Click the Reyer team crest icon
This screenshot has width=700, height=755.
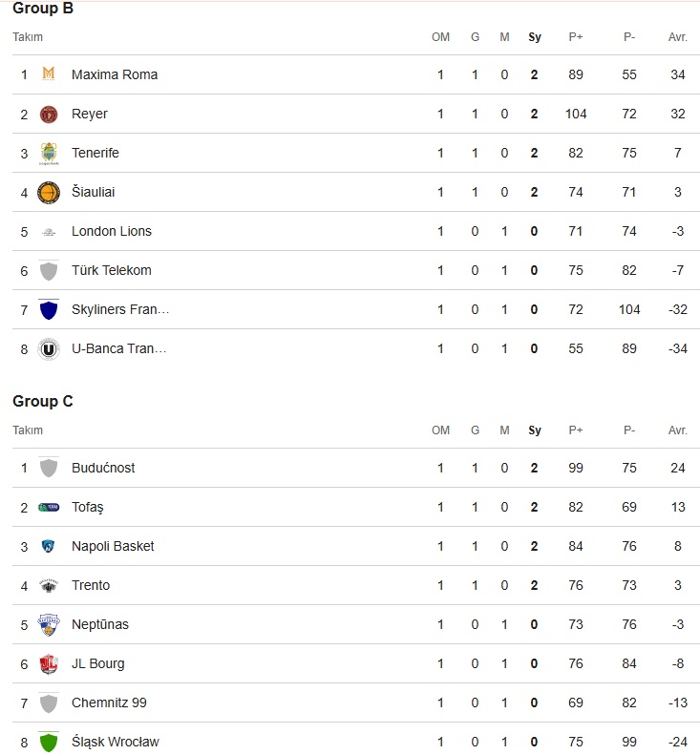coord(48,115)
